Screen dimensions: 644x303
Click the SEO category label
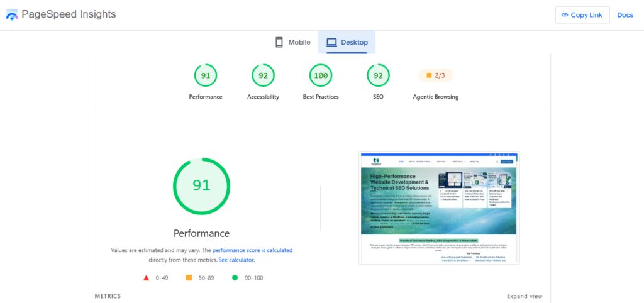pyautogui.click(x=378, y=97)
